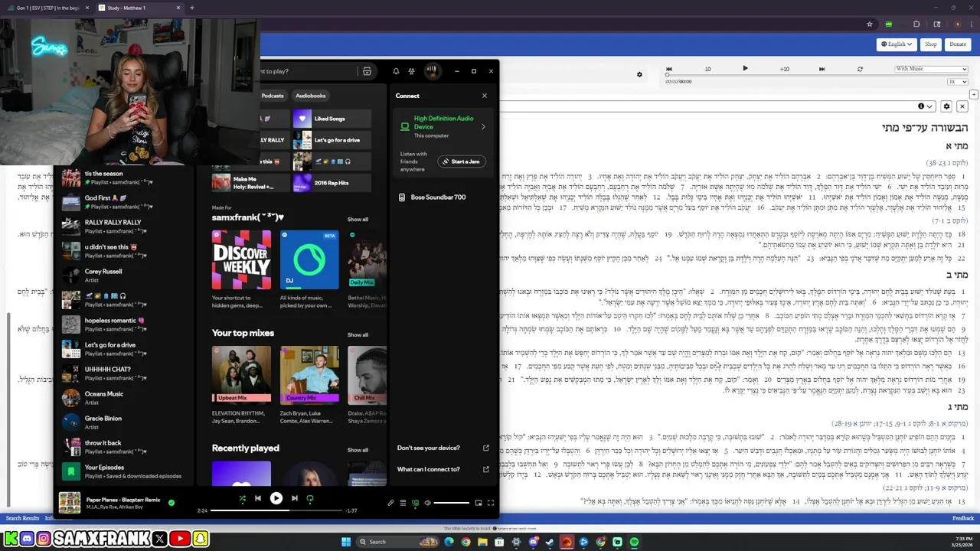Skip to next chapter in Bible audio player
980x551 pixels.
[822, 69]
